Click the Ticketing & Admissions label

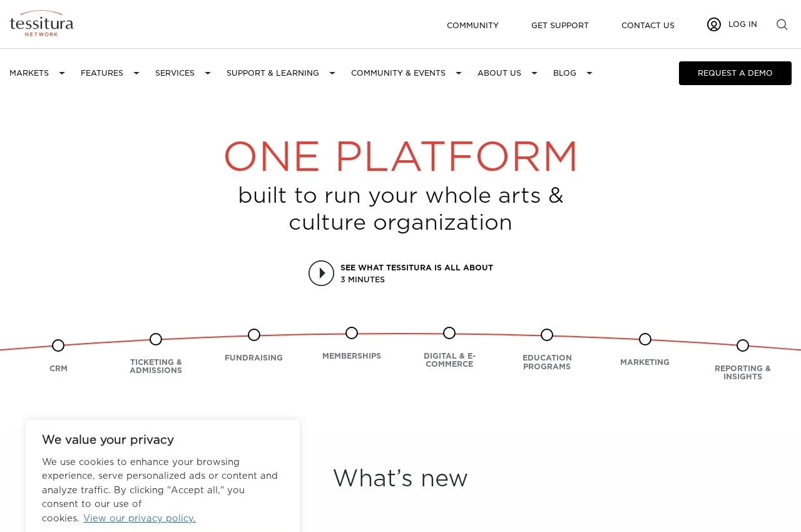(156, 366)
